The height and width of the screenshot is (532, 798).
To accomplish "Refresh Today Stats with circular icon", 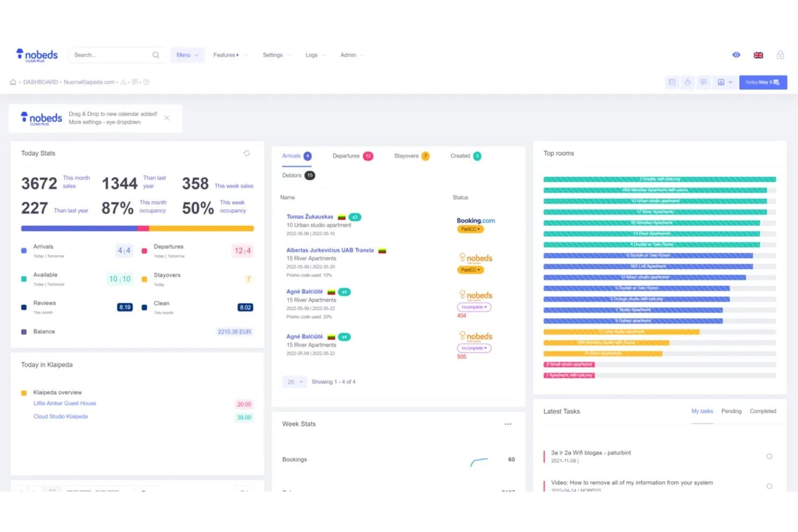I will 247,154.
